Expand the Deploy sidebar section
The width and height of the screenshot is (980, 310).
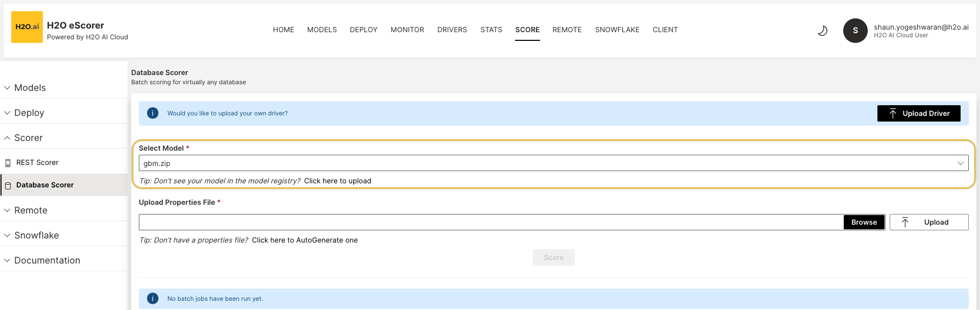coord(29,113)
